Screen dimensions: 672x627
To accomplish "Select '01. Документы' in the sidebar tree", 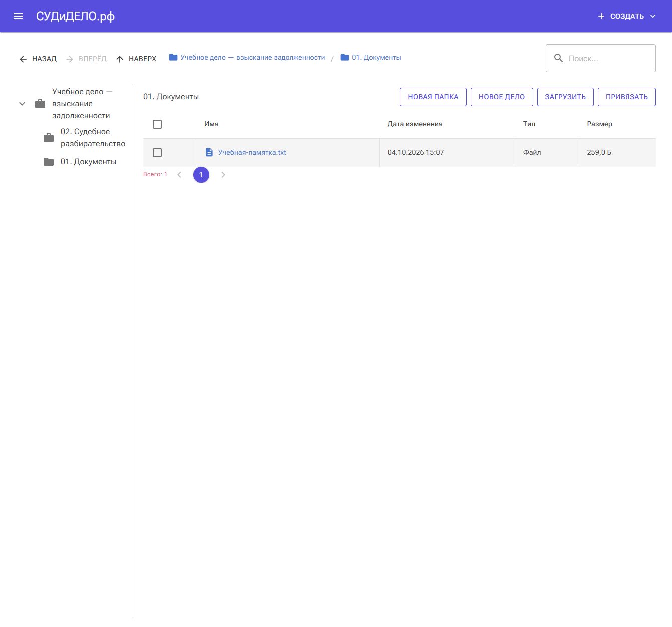I will click(88, 162).
